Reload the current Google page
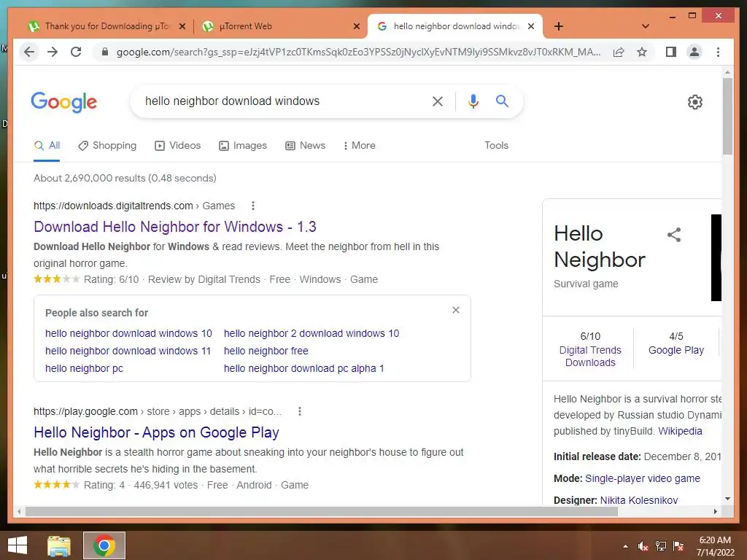747x560 pixels. pos(76,52)
